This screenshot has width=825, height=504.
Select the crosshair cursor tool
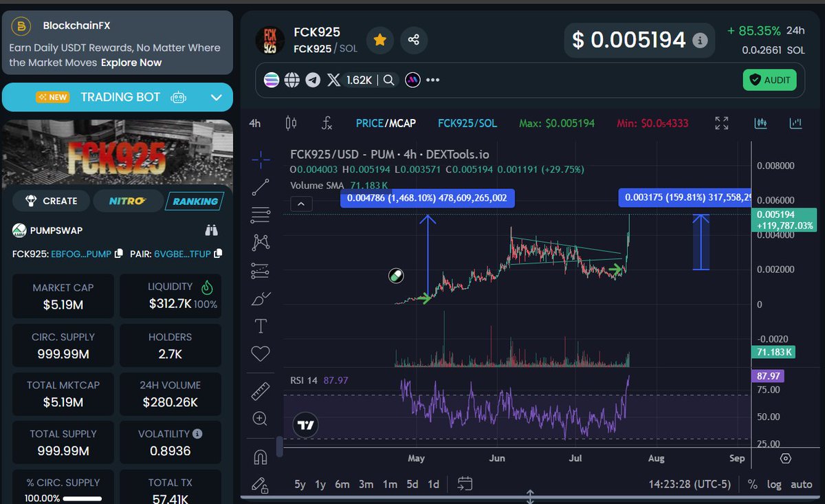[x=261, y=160]
